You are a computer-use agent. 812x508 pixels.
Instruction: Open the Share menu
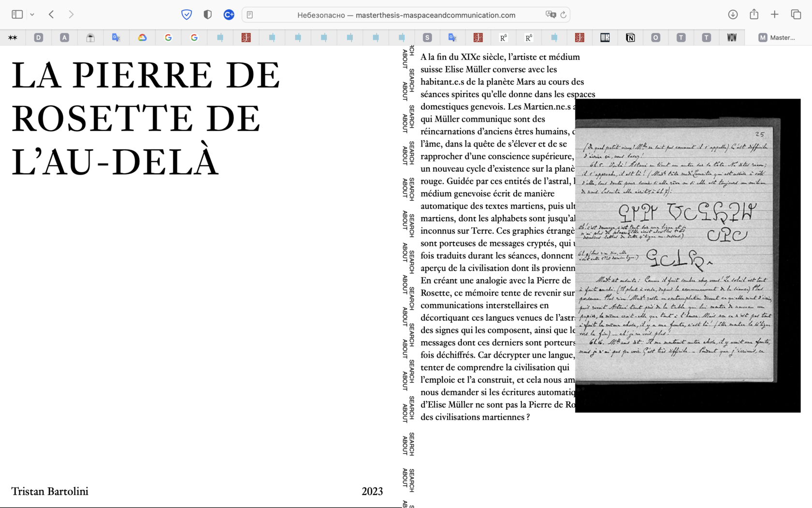pos(754,15)
